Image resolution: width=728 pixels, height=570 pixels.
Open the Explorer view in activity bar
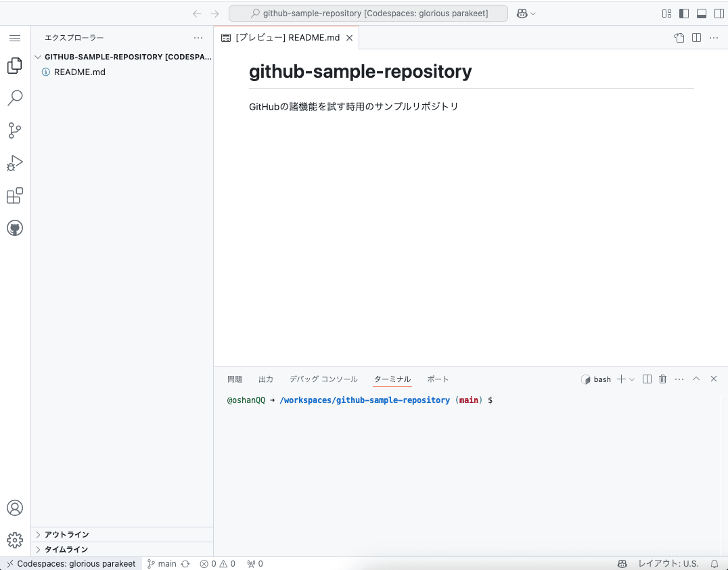point(15,66)
